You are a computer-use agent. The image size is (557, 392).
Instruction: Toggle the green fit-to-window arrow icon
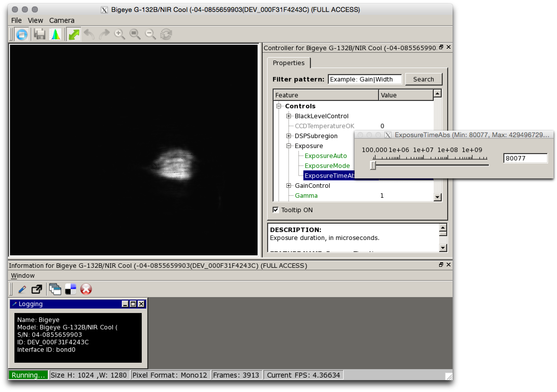point(74,34)
